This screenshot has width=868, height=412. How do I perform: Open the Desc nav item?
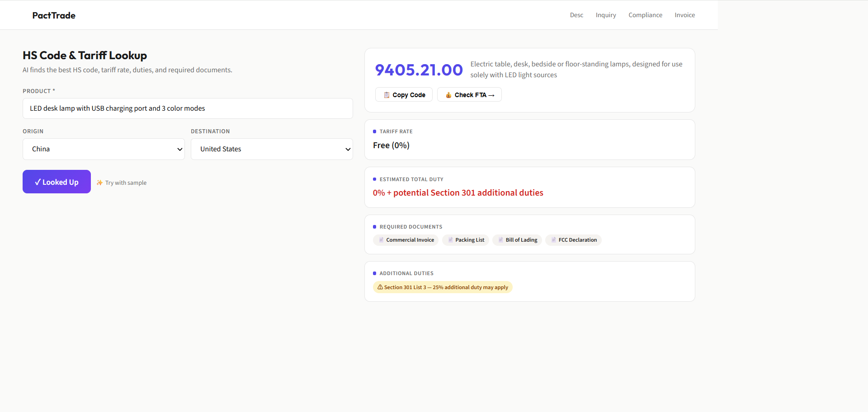coord(576,15)
